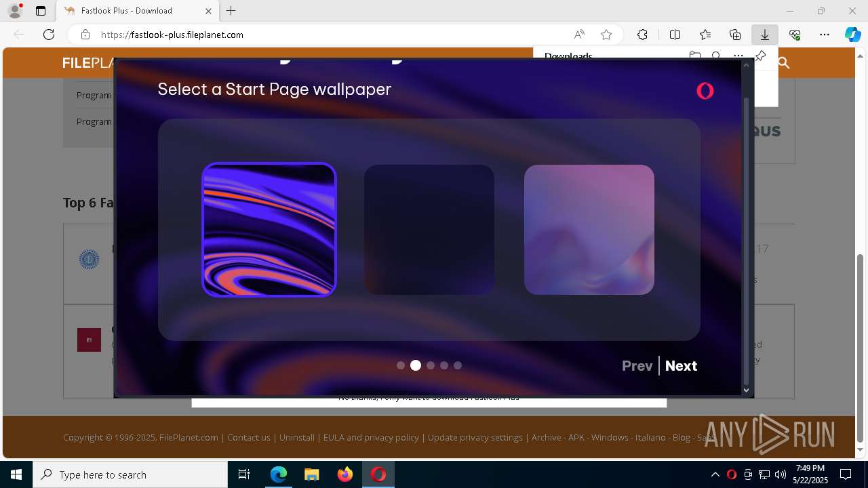Image resolution: width=868 pixels, height=488 pixels.
Task: Close the Fastlook Plus tab
Action: (x=208, y=11)
